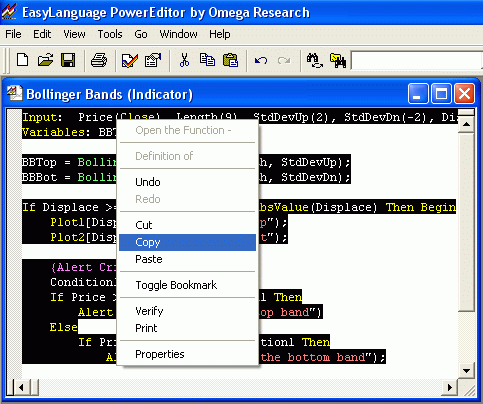This screenshot has width=483, height=404.
Task: Undo with the toolbar arrow icon
Action: (x=261, y=60)
